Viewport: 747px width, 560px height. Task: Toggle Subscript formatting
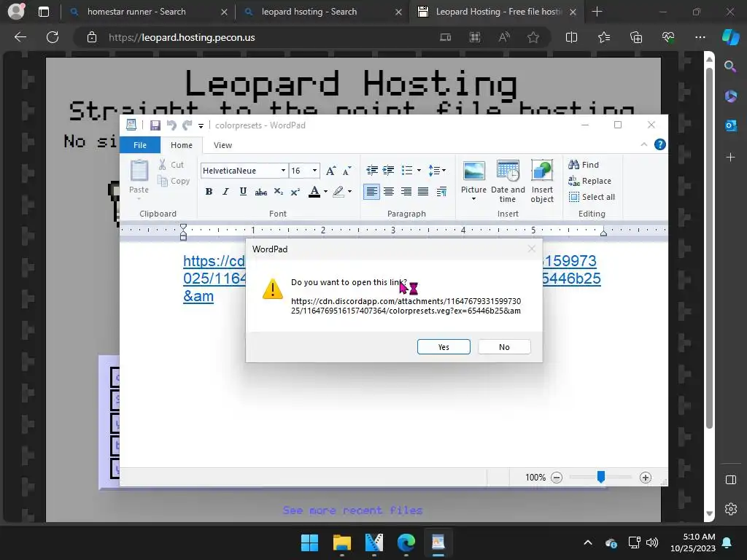(278, 192)
